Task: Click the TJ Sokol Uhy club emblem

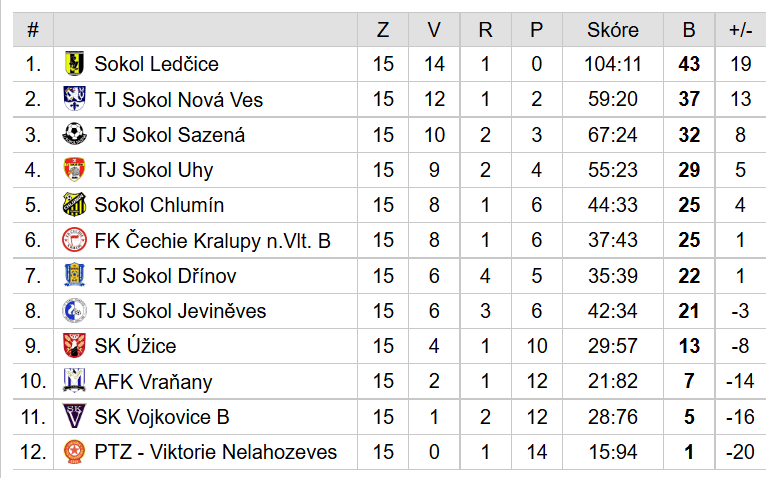Action: [74, 170]
